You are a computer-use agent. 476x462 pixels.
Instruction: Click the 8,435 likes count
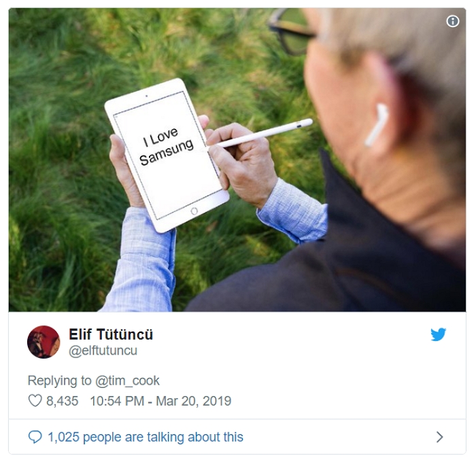click(63, 401)
